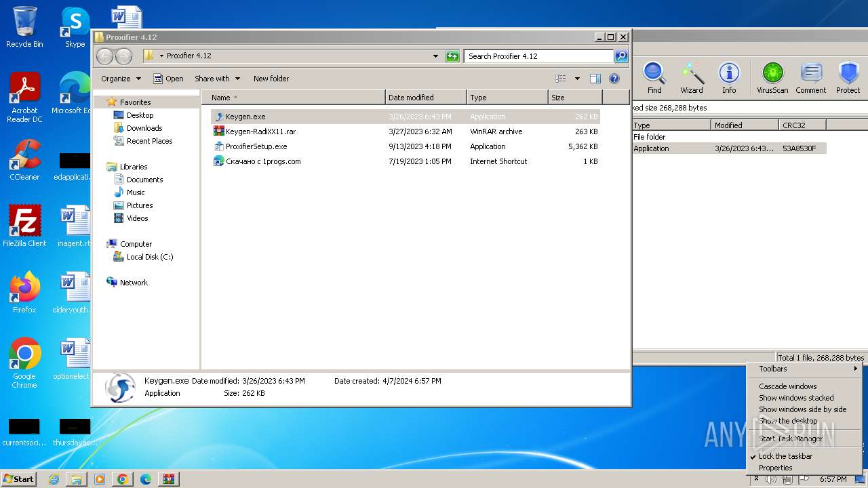
Task: Sort by Date modified column header
Action: coord(426,98)
